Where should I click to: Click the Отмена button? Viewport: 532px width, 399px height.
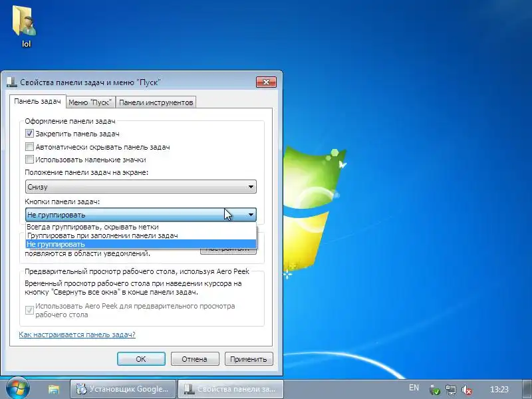(195, 359)
